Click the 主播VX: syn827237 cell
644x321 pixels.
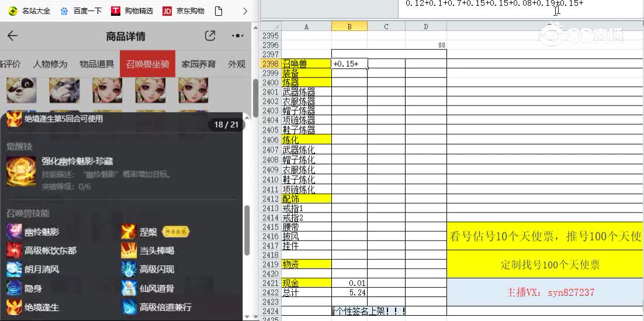coord(545,292)
